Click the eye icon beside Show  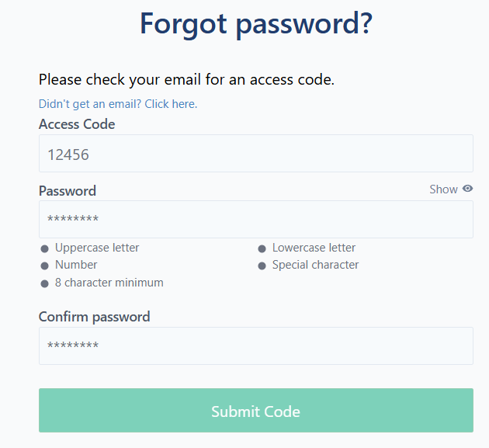(467, 189)
